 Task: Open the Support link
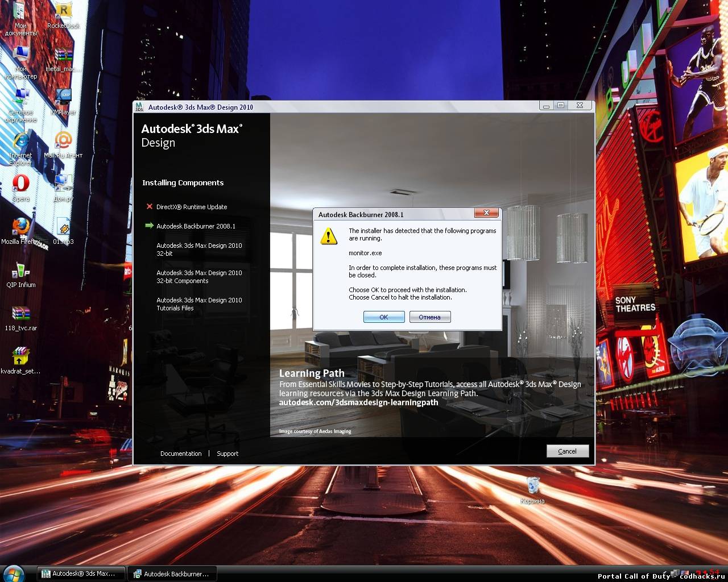(x=227, y=454)
